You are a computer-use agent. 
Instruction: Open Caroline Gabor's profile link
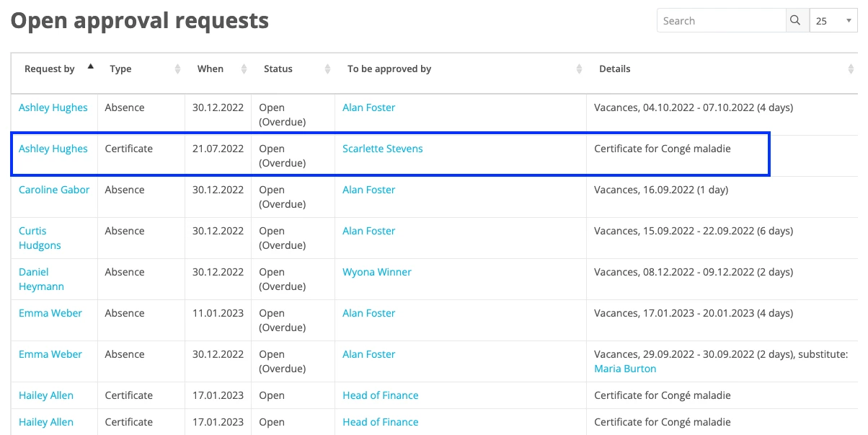pos(54,190)
